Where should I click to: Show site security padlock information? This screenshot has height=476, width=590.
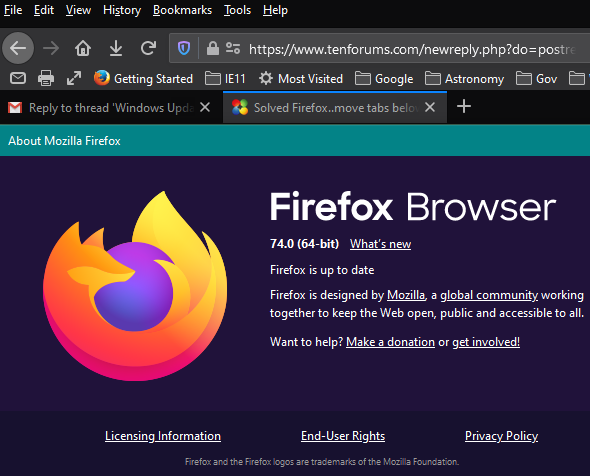click(x=213, y=48)
